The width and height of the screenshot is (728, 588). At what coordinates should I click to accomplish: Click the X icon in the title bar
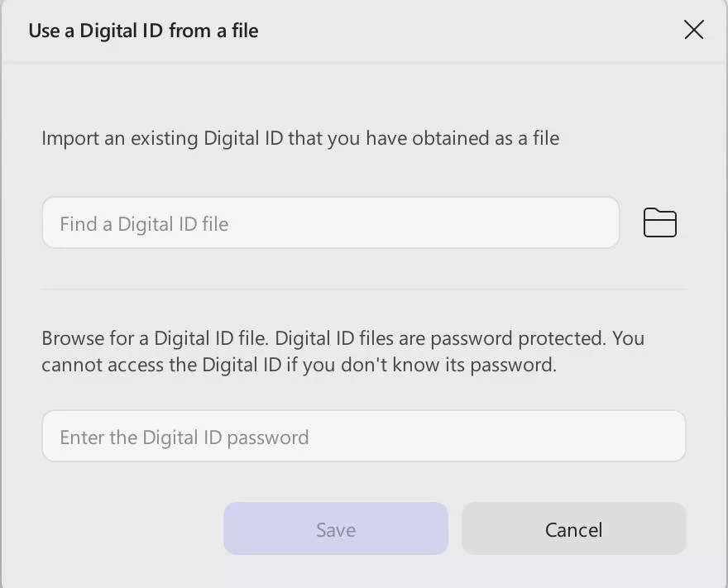coord(693,31)
